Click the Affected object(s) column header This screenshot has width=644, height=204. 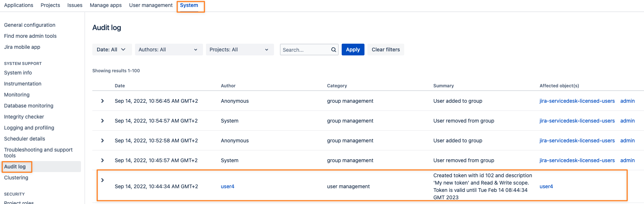(x=559, y=86)
